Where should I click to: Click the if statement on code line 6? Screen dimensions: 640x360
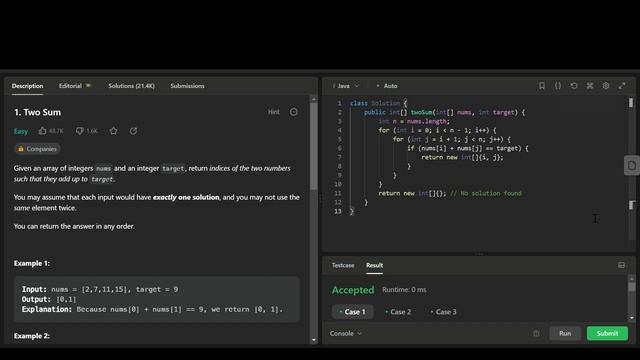point(468,148)
